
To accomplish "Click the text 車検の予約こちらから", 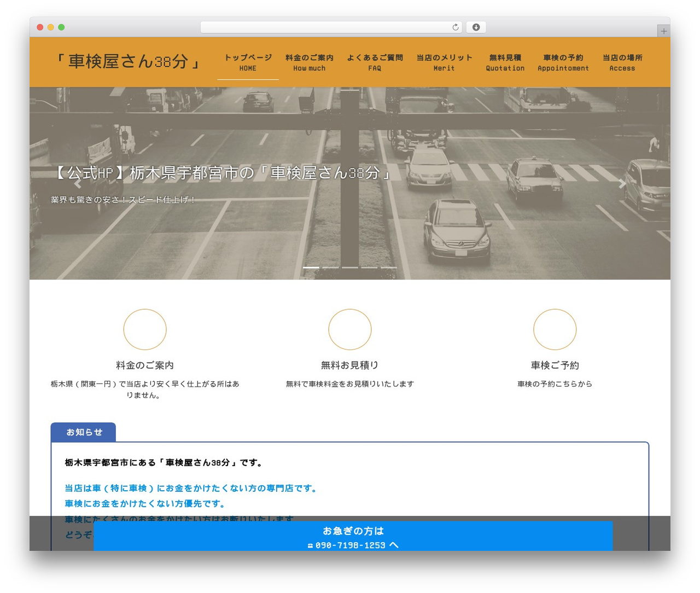I will 555,384.
